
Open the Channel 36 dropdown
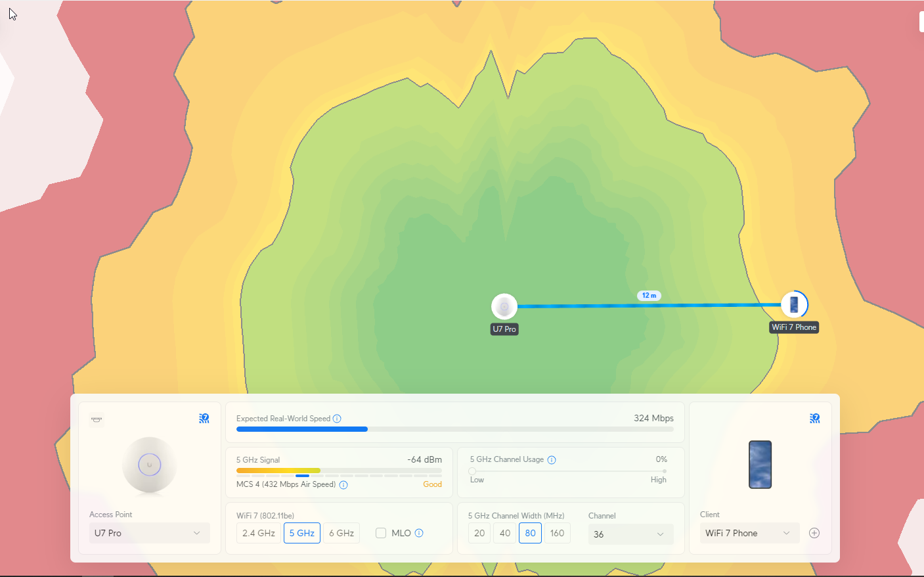(631, 534)
